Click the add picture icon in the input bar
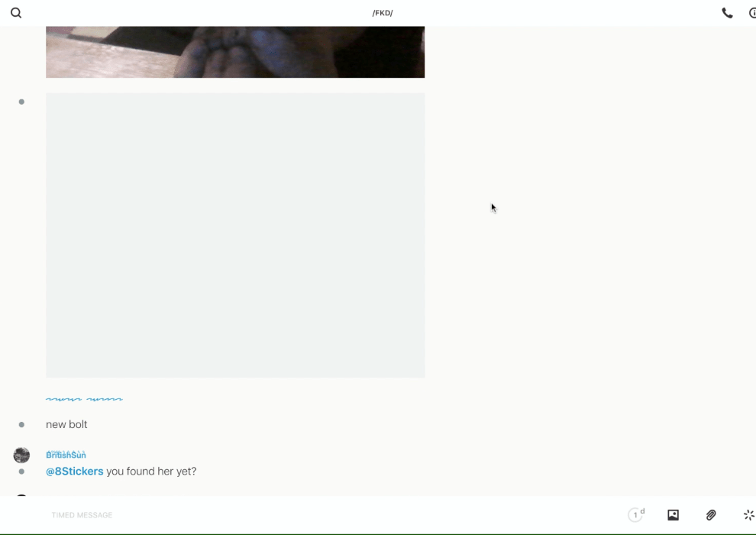The width and height of the screenshot is (756, 535). [x=673, y=515]
